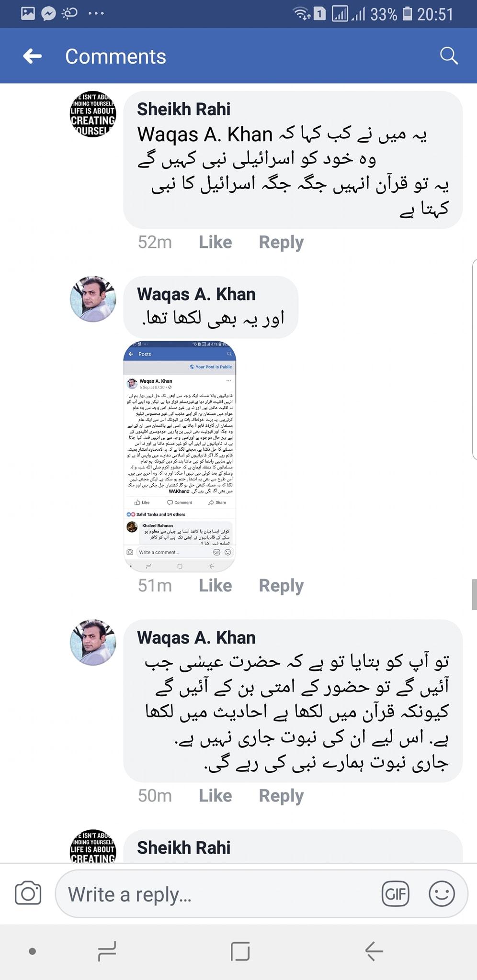Like Waqas A. Khan's 51m comment
This screenshot has width=477, height=980.
click(216, 585)
